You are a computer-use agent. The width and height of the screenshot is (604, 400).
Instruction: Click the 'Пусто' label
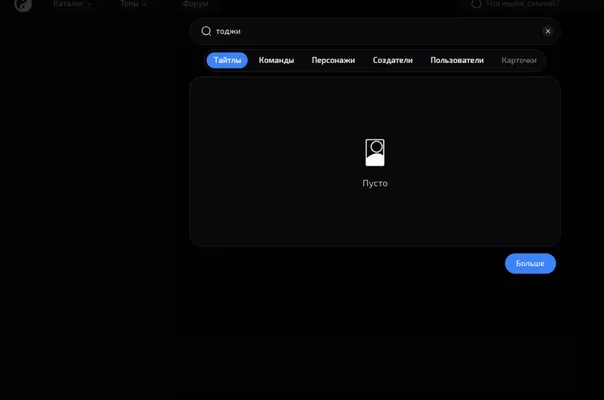coord(375,183)
